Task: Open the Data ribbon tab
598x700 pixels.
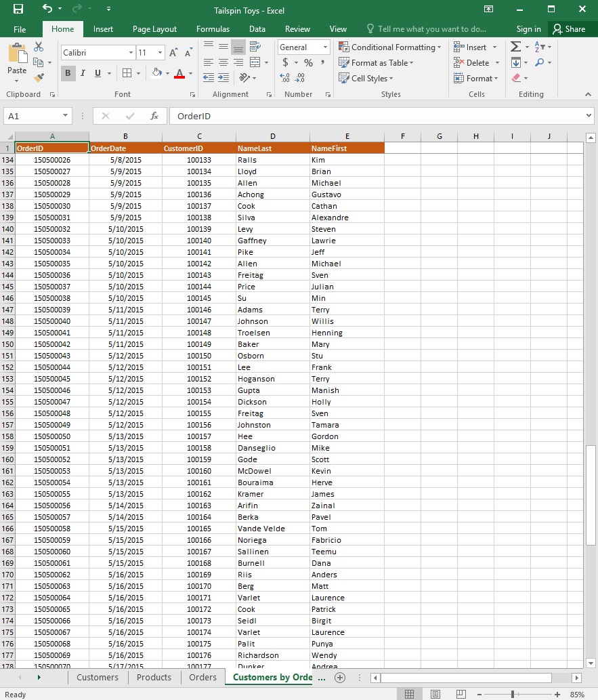Action: [257, 29]
